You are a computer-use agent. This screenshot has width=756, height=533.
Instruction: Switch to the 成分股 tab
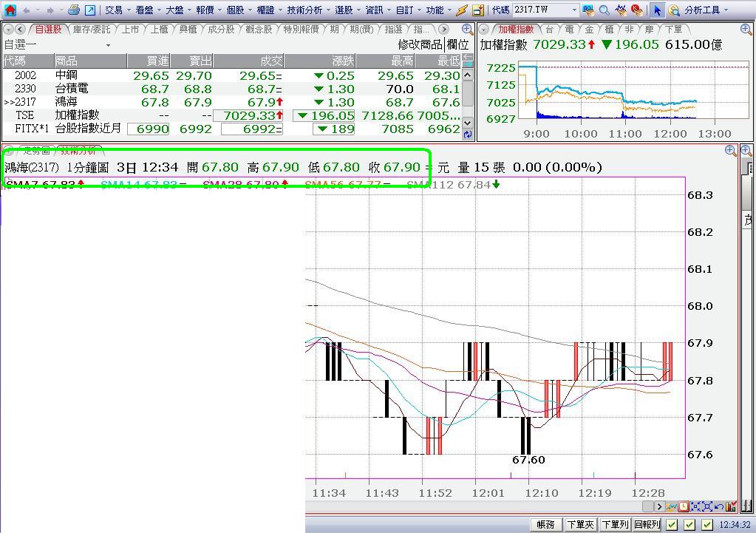coord(221,30)
